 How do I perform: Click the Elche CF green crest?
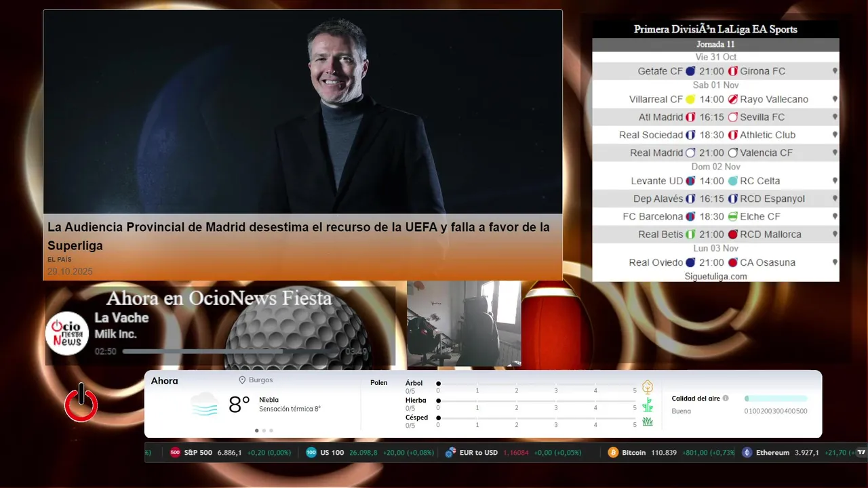(x=732, y=216)
